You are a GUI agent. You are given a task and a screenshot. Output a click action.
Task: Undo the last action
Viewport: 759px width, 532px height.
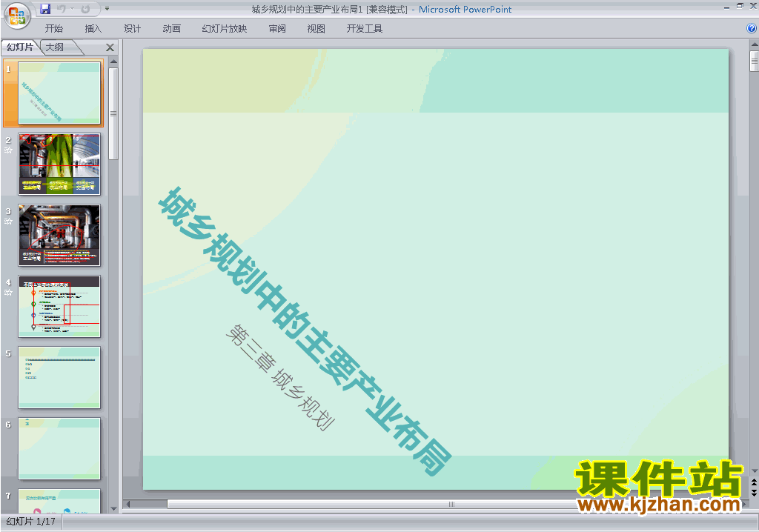[x=61, y=9]
